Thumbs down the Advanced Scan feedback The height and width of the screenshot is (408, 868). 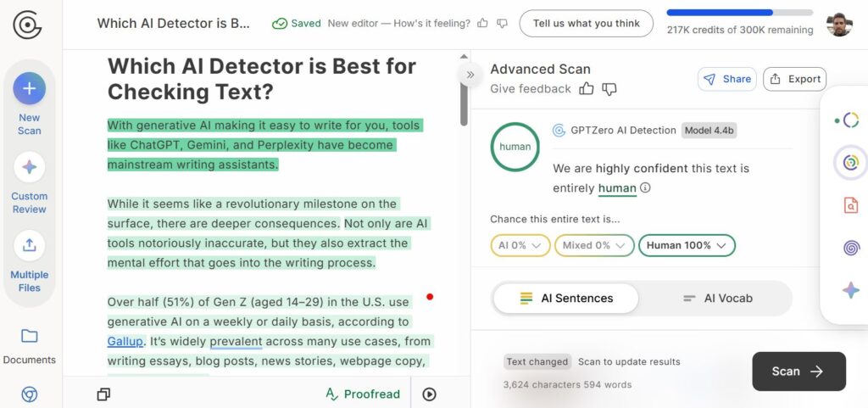pyautogui.click(x=609, y=88)
